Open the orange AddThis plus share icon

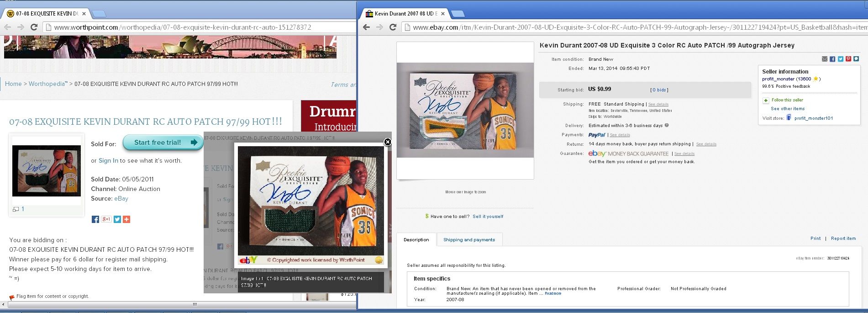click(126, 219)
